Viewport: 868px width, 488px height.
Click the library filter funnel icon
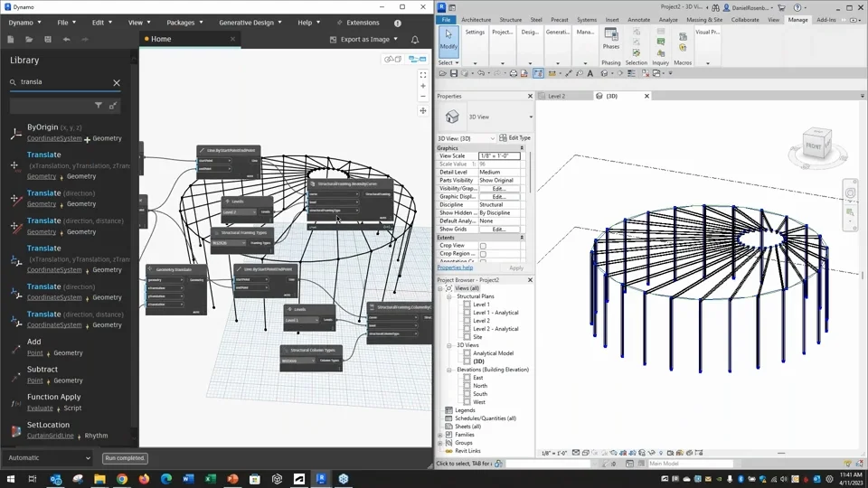pos(99,106)
